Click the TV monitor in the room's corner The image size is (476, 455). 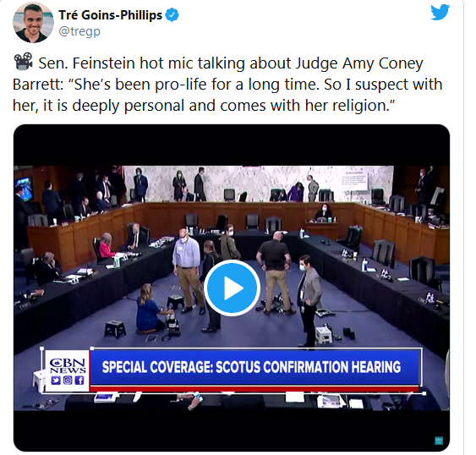tap(24, 189)
